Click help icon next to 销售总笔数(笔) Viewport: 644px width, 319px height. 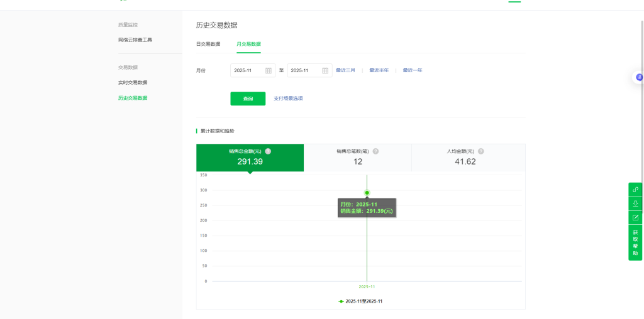tap(375, 151)
